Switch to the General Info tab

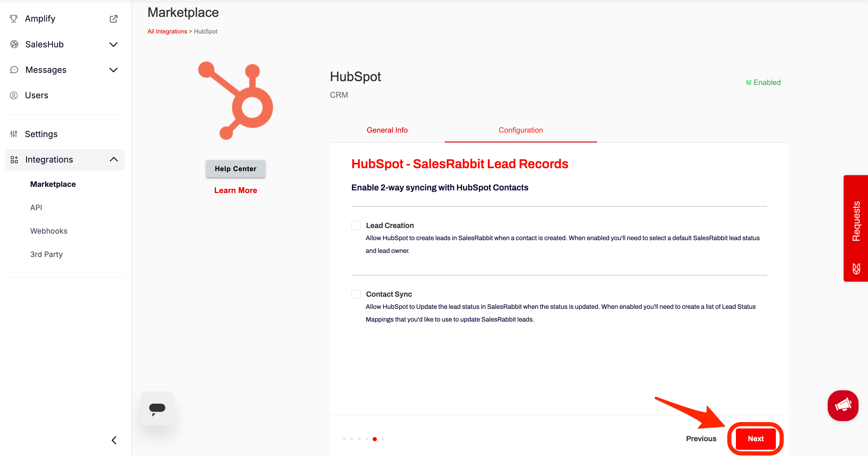387,130
